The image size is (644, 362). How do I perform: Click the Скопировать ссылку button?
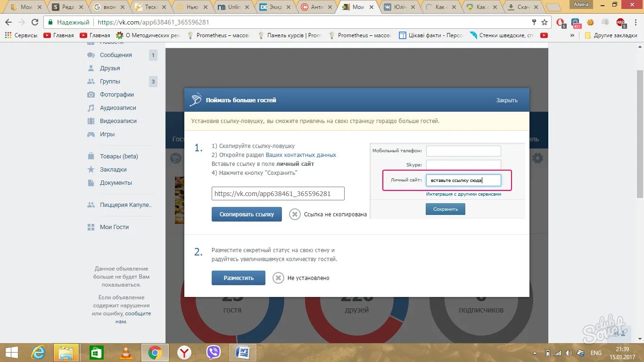click(247, 214)
